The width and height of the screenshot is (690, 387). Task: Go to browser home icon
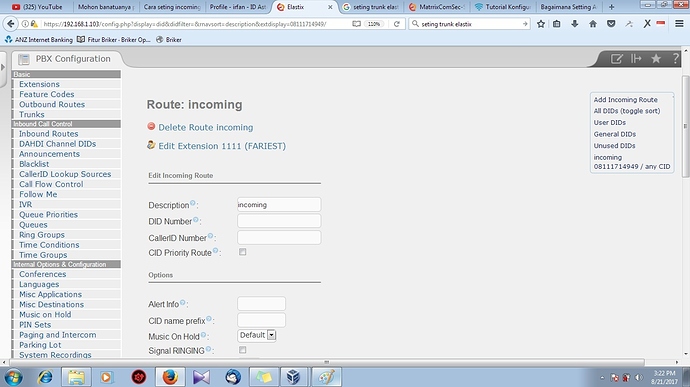[593, 24]
